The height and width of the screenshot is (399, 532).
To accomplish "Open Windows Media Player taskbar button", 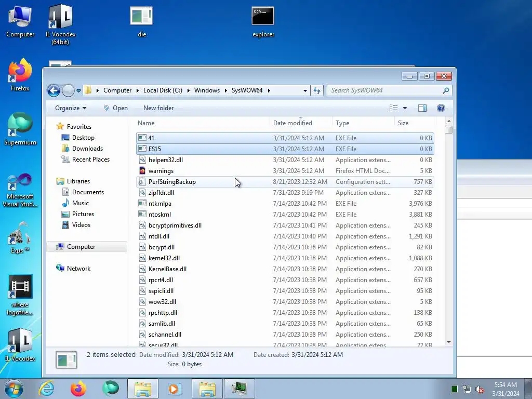I will click(175, 389).
